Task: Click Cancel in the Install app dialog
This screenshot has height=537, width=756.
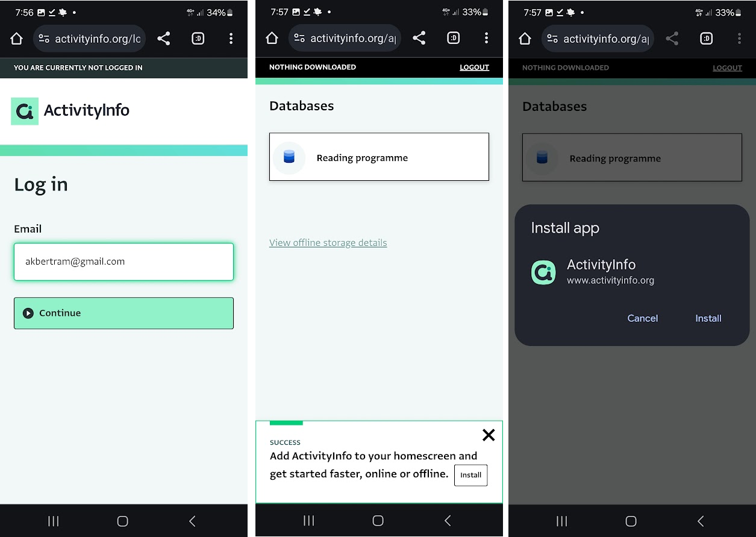Action: pos(643,318)
